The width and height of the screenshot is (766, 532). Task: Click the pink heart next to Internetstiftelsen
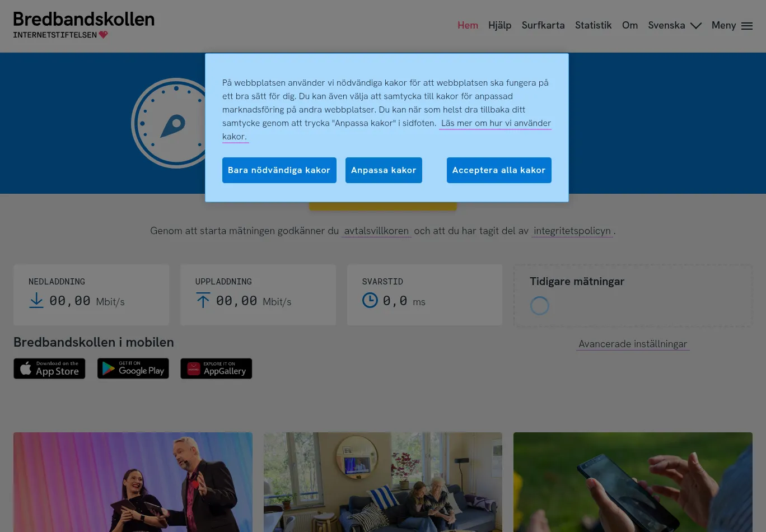pyautogui.click(x=104, y=35)
